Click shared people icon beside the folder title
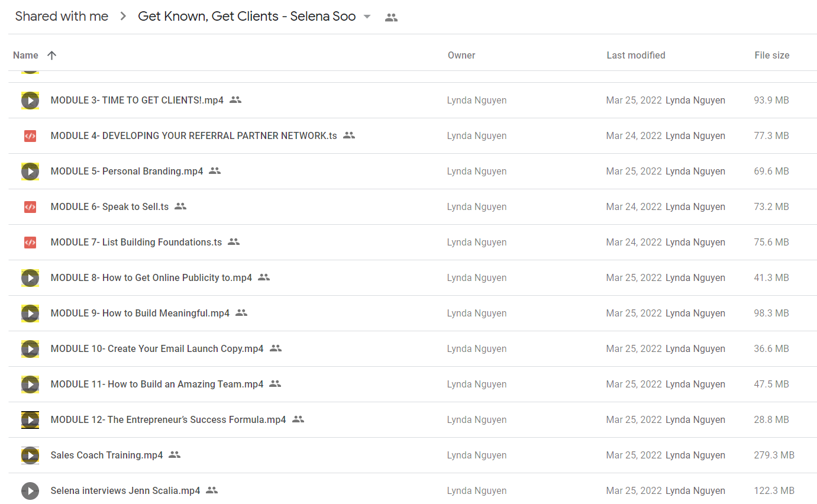The height and width of the screenshot is (504, 817). [x=391, y=17]
